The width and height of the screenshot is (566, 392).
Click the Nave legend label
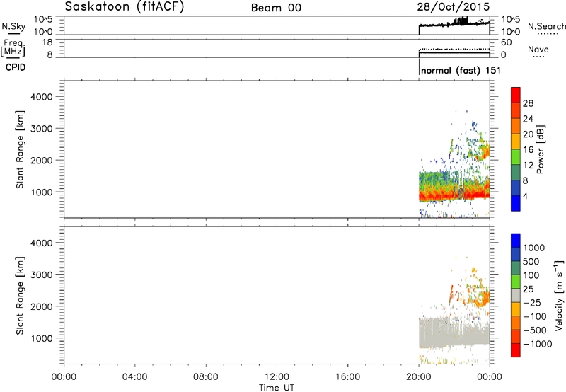(x=538, y=49)
